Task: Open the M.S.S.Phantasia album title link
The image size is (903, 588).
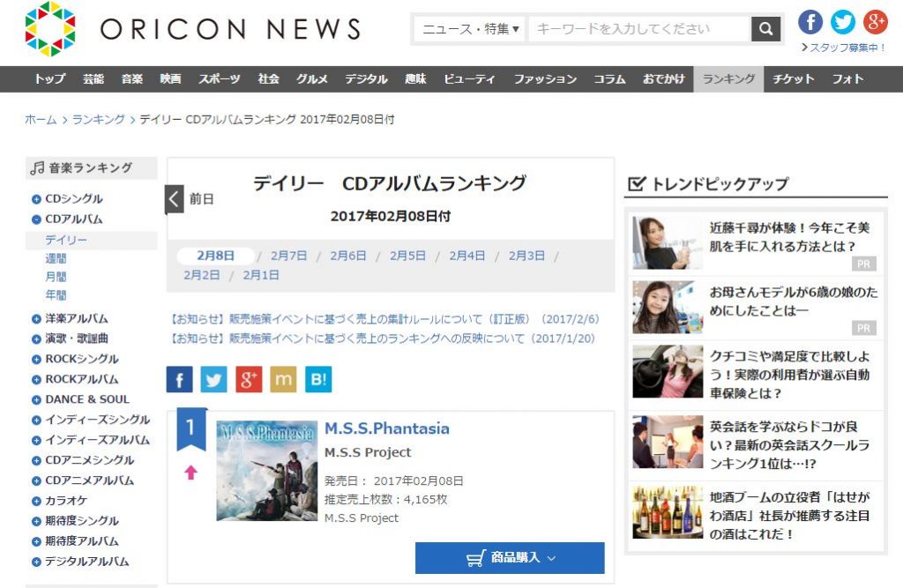Action: 387,429
